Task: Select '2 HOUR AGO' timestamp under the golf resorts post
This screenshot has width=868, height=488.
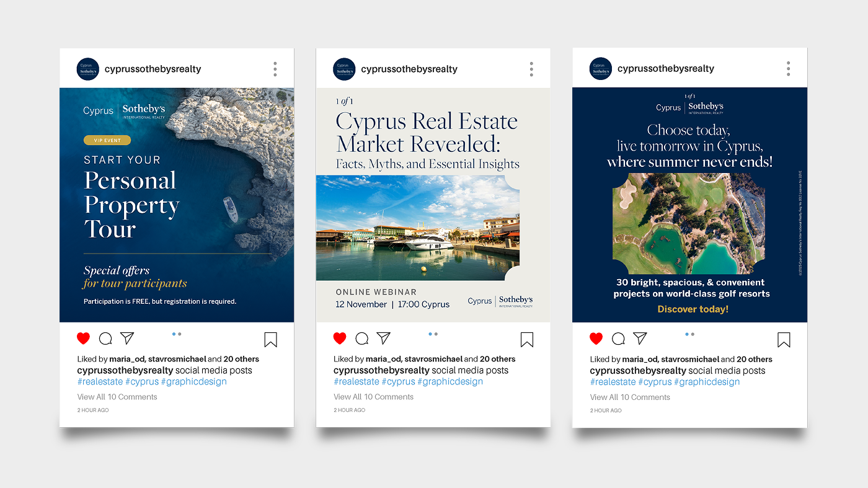Action: point(606,410)
